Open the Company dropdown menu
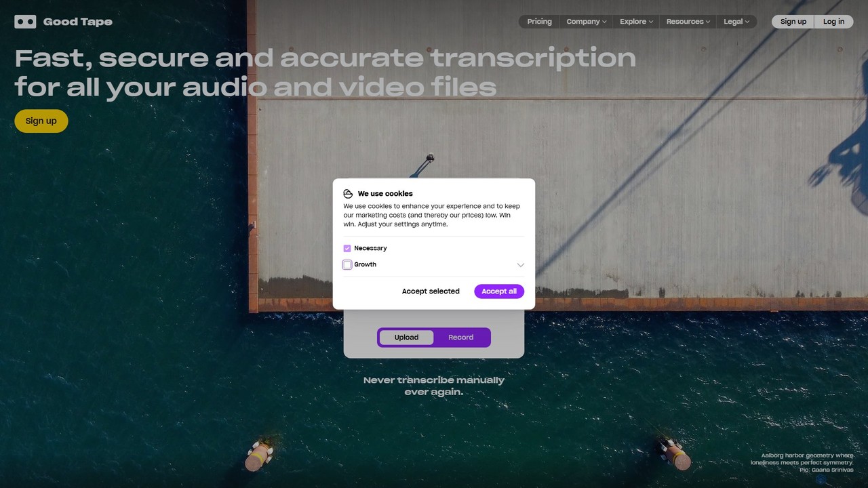This screenshot has height=488, width=868. click(x=587, y=22)
